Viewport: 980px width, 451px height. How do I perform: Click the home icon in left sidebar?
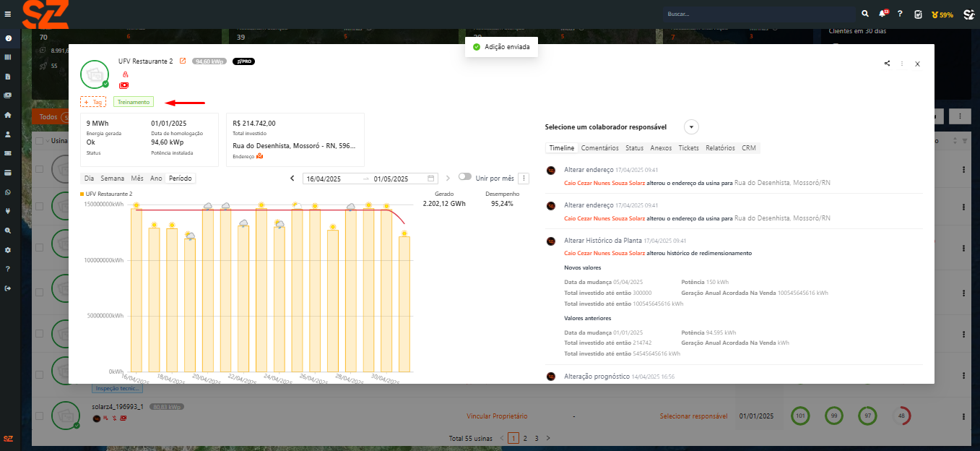click(x=8, y=115)
